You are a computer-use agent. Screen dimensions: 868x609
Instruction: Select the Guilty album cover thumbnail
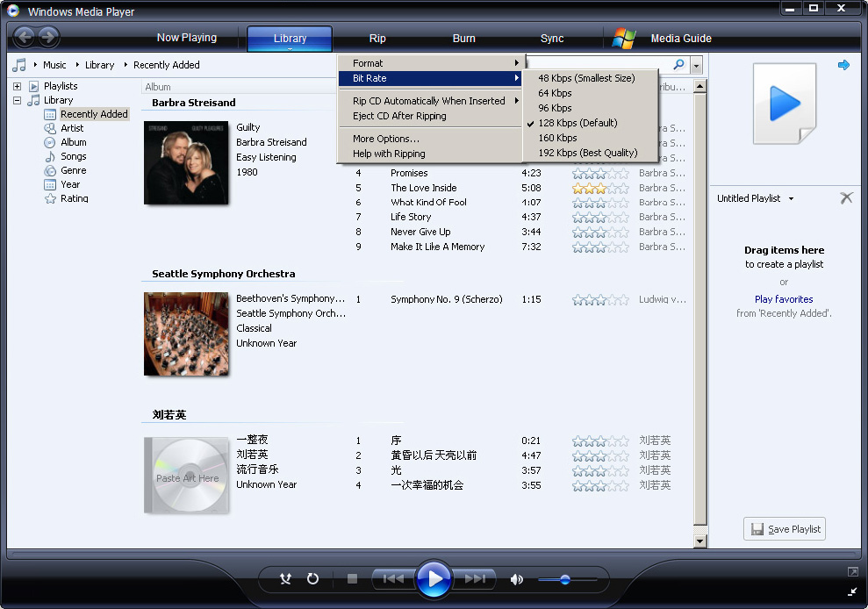click(186, 162)
